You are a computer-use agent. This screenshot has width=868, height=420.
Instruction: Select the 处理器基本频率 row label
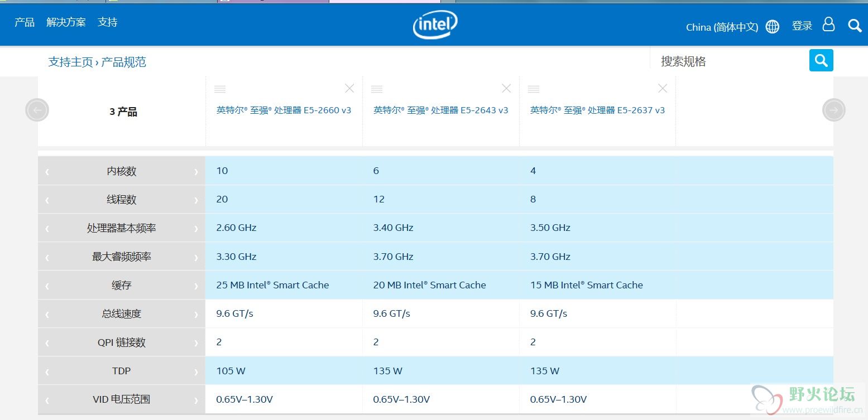(122, 229)
